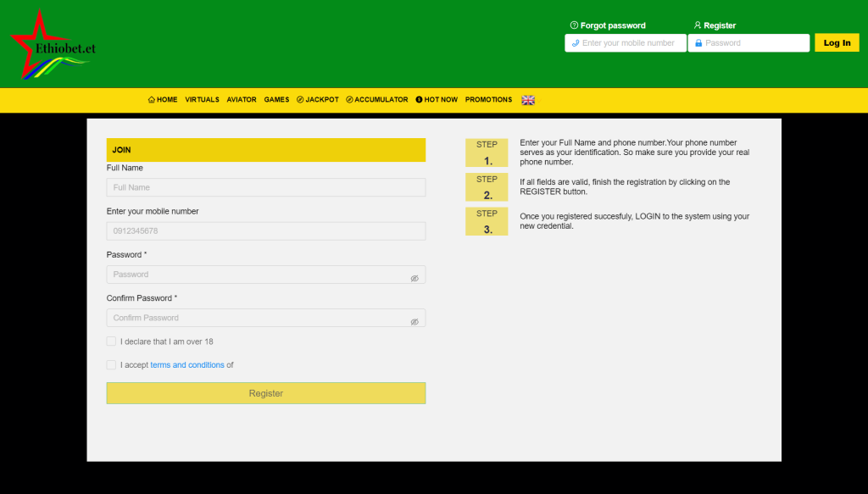The height and width of the screenshot is (494, 868).
Task: Focus the header mobile number field
Action: click(x=626, y=42)
